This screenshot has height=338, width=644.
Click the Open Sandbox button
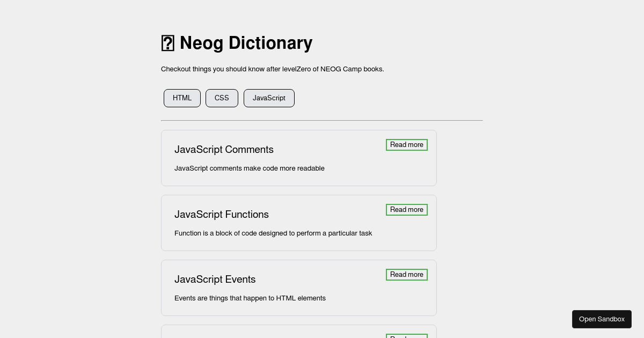[602, 319]
